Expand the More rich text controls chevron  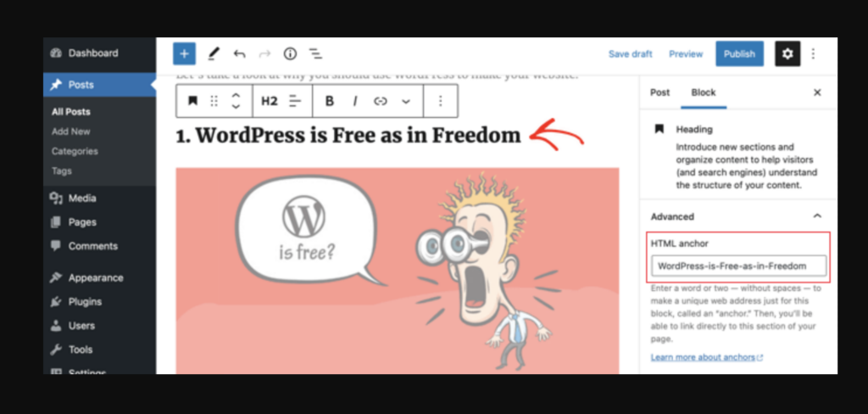click(406, 101)
